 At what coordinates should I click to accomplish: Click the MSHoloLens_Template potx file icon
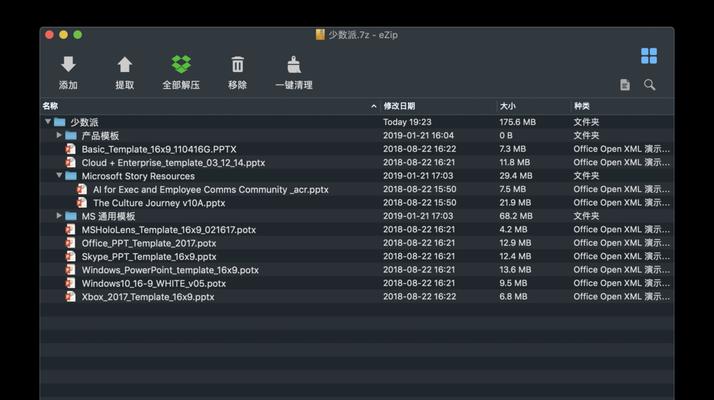(x=70, y=230)
